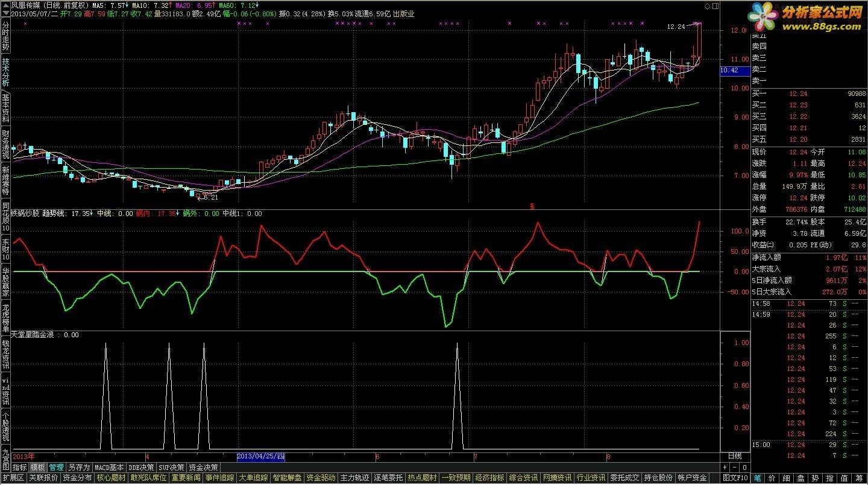
Task: Select the 龙虎榜单 sidebar tab
Action: (x=5, y=318)
